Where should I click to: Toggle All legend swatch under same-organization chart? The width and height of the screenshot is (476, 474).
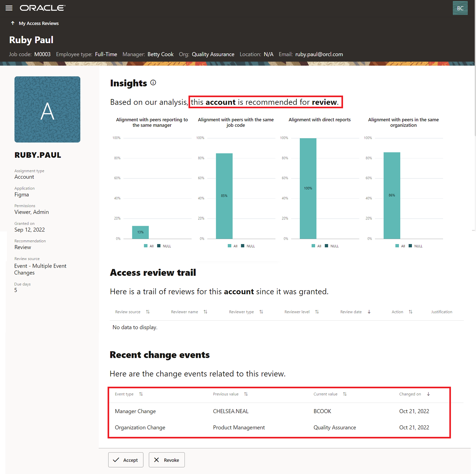click(397, 246)
